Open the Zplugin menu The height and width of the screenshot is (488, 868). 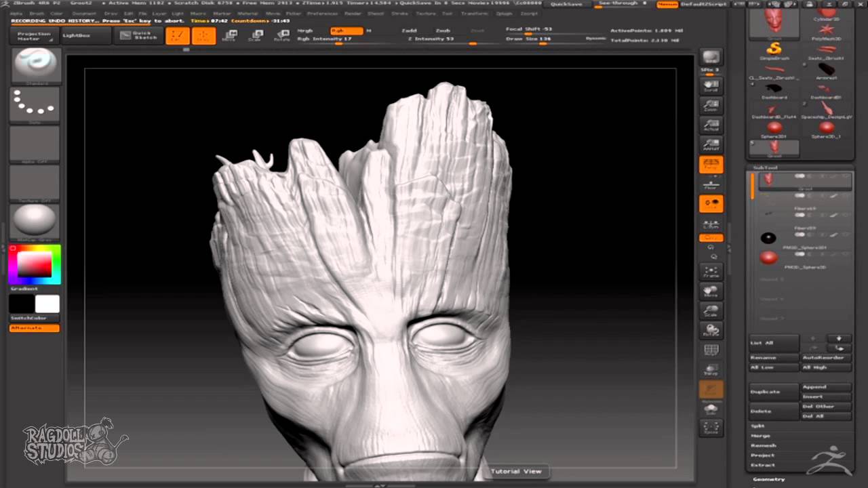[504, 14]
